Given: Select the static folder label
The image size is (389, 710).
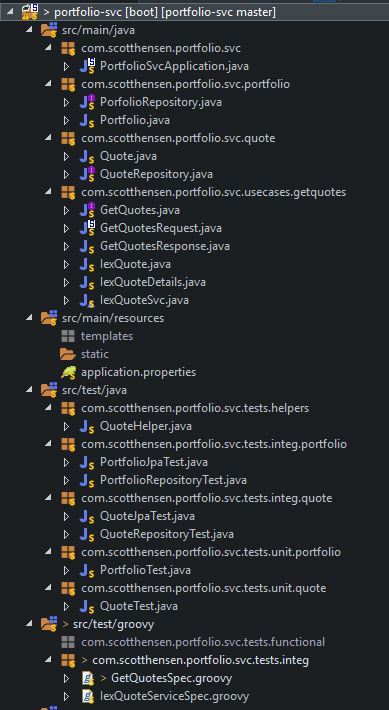Looking at the screenshot, I should tap(95, 354).
